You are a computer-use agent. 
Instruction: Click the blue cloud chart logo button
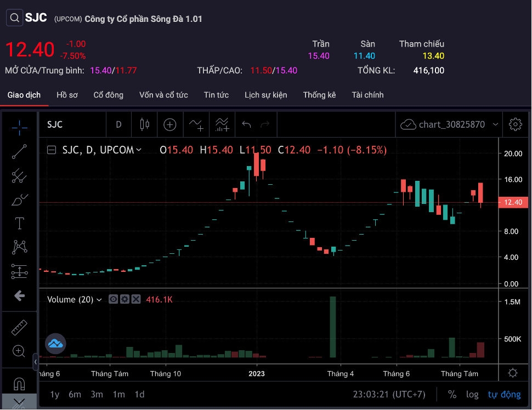(x=55, y=344)
